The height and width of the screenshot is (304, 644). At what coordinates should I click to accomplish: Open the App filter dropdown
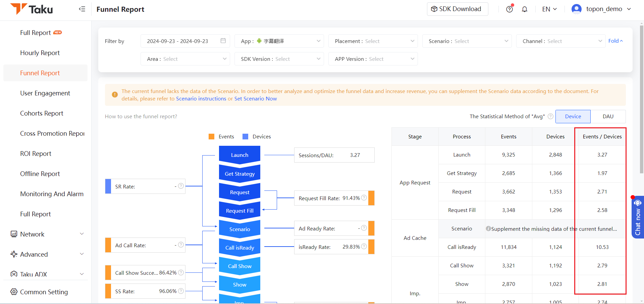[279, 41]
